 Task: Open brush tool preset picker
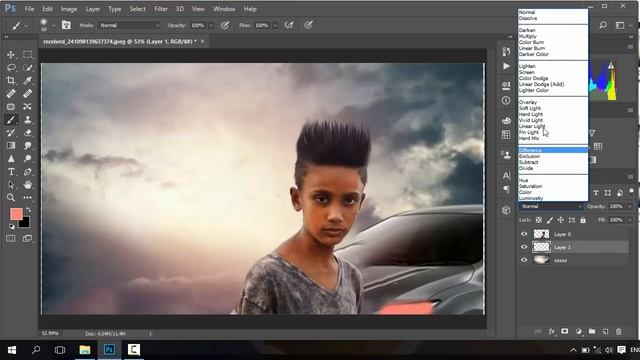coord(19,26)
